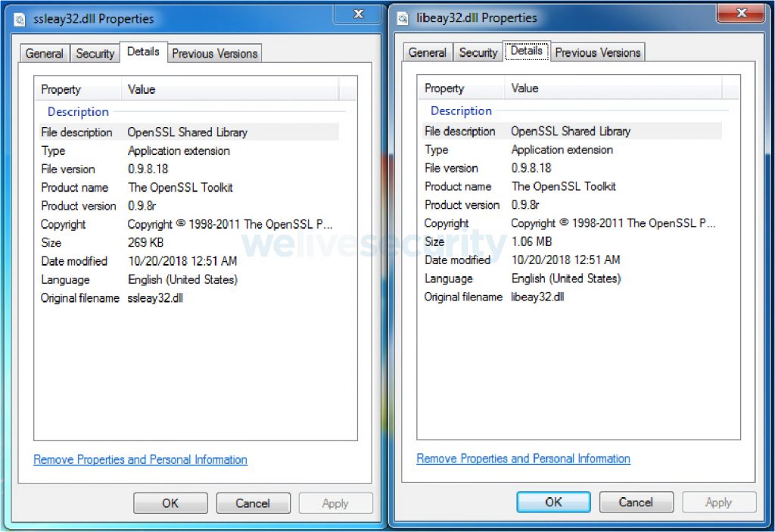Select Date modified row in libeay32.dll window
Image resolution: width=775 pixels, height=532 pixels.
coord(572,260)
